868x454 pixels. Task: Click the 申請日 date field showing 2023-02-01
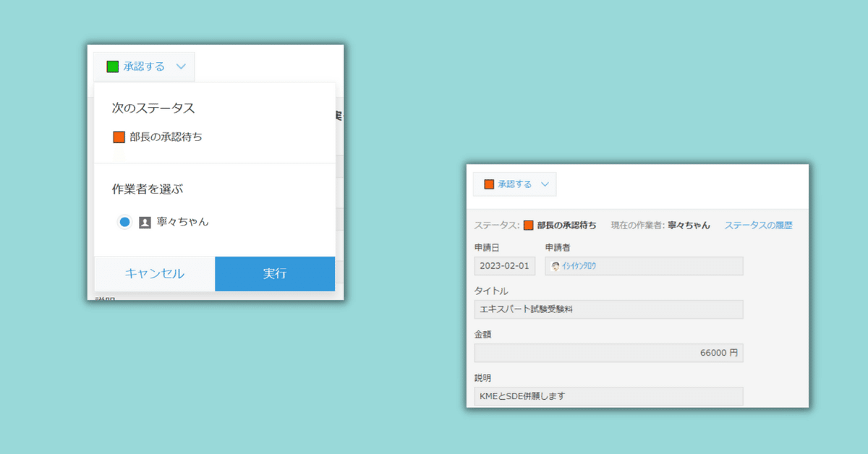(503, 266)
